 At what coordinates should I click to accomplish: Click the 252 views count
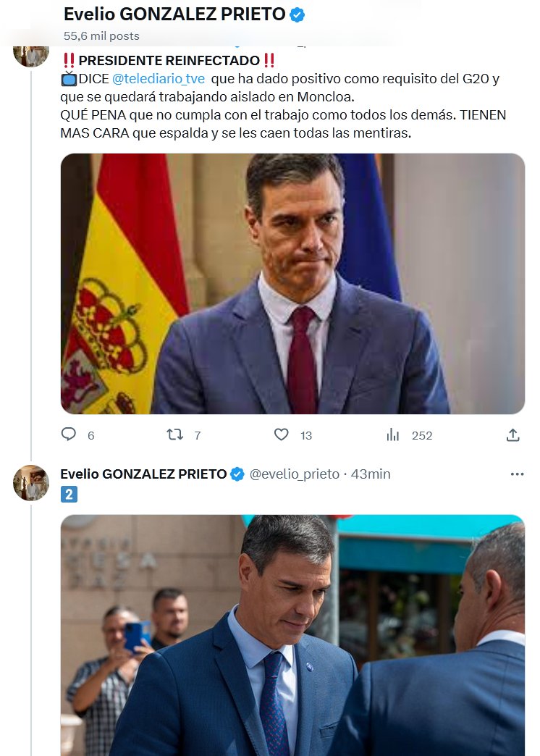pos(421,435)
